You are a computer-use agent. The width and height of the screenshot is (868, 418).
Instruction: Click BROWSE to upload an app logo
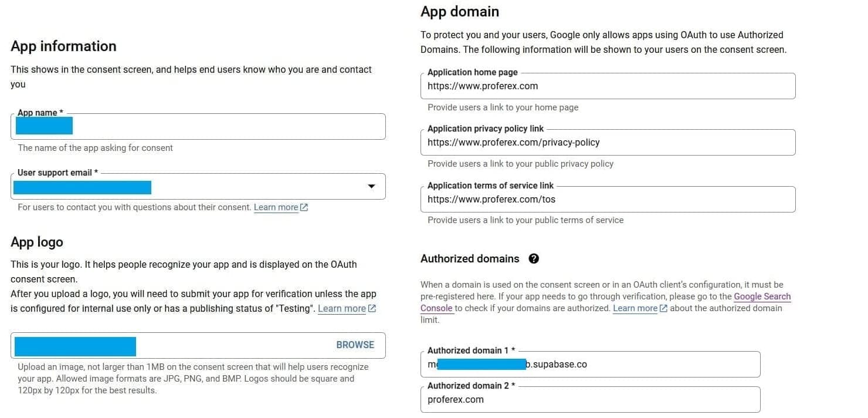(355, 345)
